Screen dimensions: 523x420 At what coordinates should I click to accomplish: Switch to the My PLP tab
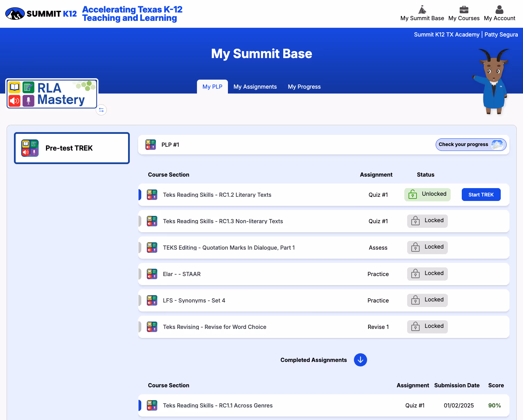[212, 87]
